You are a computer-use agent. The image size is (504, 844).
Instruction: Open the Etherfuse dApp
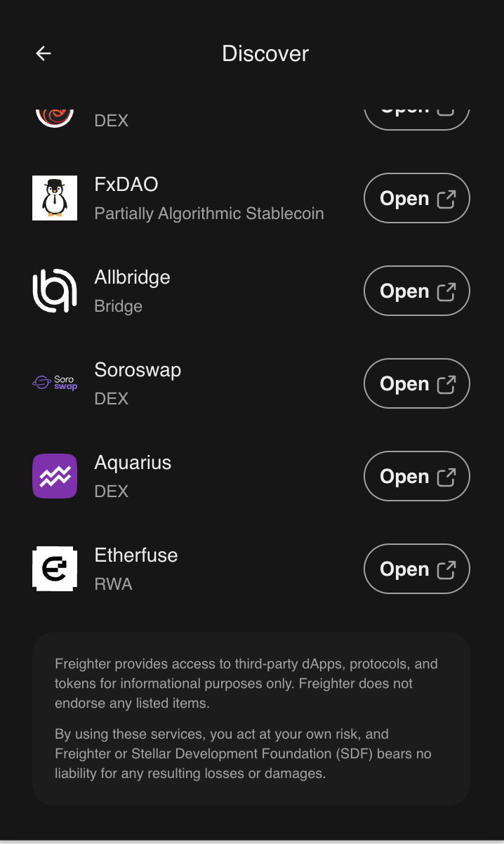point(416,569)
